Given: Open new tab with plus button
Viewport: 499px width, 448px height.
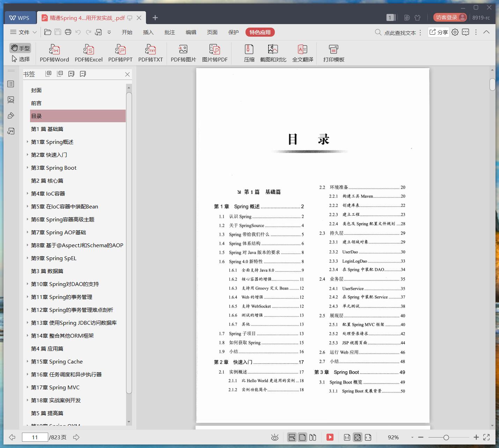Looking at the screenshot, I should click(x=155, y=17).
